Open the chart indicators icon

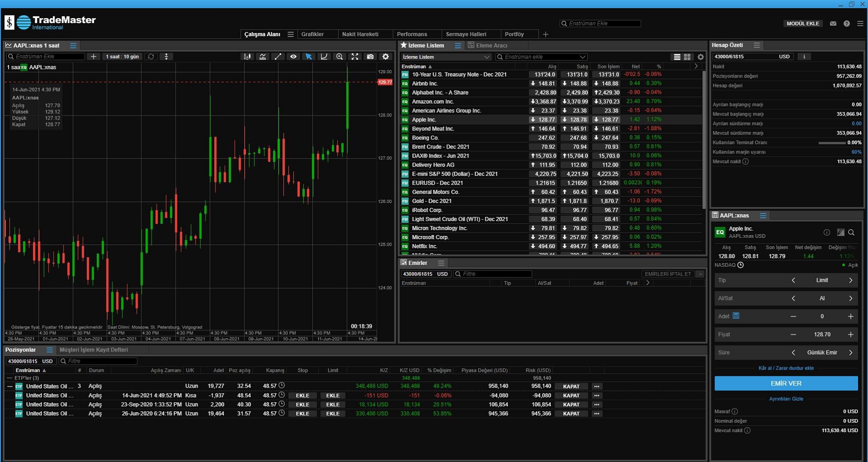[263, 57]
